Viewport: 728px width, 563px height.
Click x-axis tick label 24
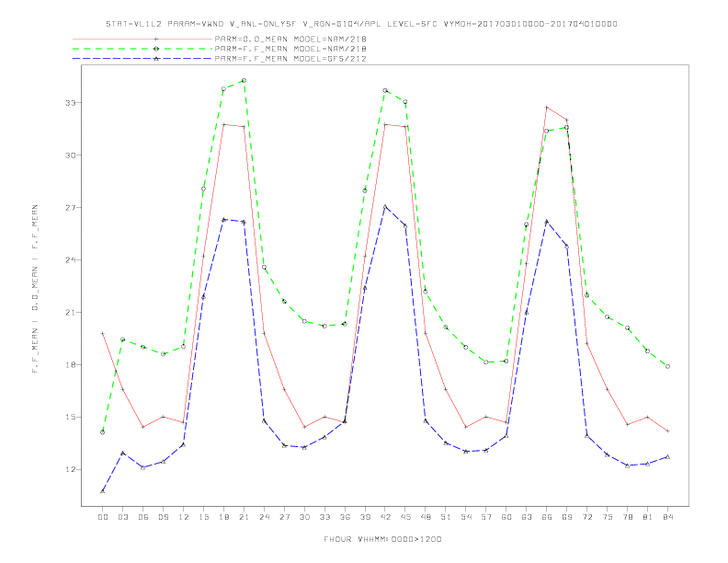264,517
